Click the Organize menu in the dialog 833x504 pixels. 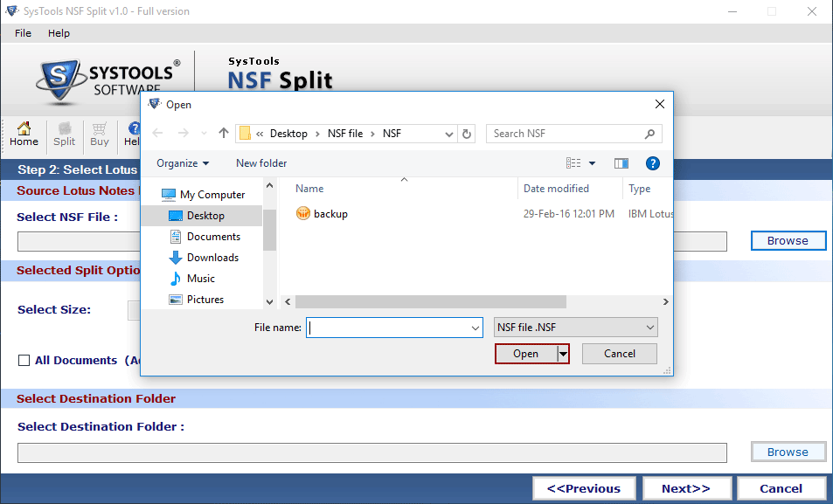click(x=182, y=163)
